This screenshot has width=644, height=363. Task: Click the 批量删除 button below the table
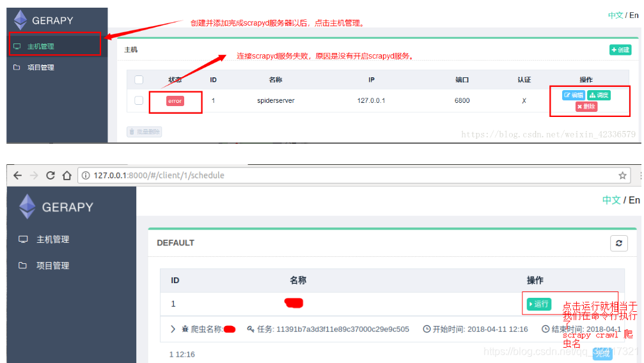144,132
